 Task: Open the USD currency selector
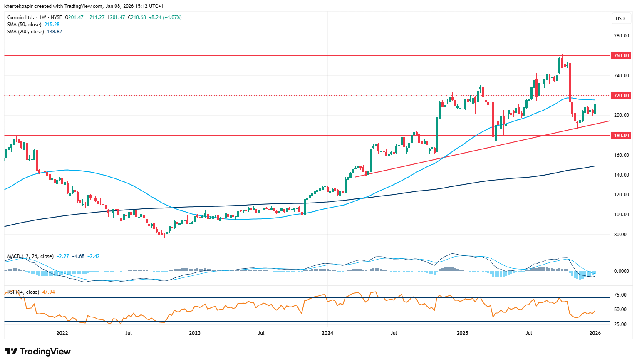point(620,18)
